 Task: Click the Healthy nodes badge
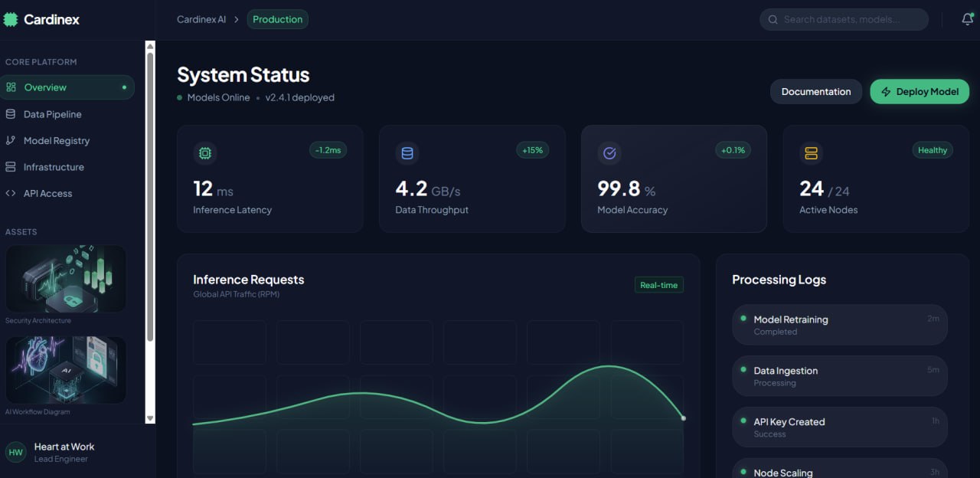coord(933,150)
